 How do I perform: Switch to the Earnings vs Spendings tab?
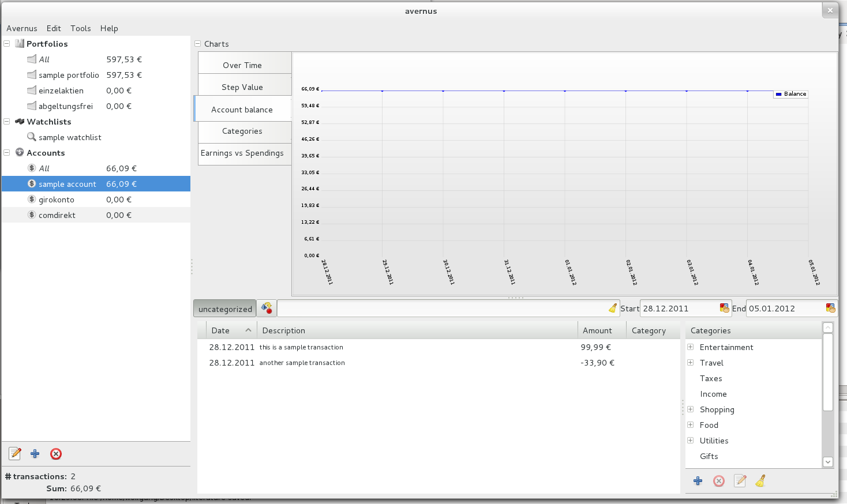[242, 153]
